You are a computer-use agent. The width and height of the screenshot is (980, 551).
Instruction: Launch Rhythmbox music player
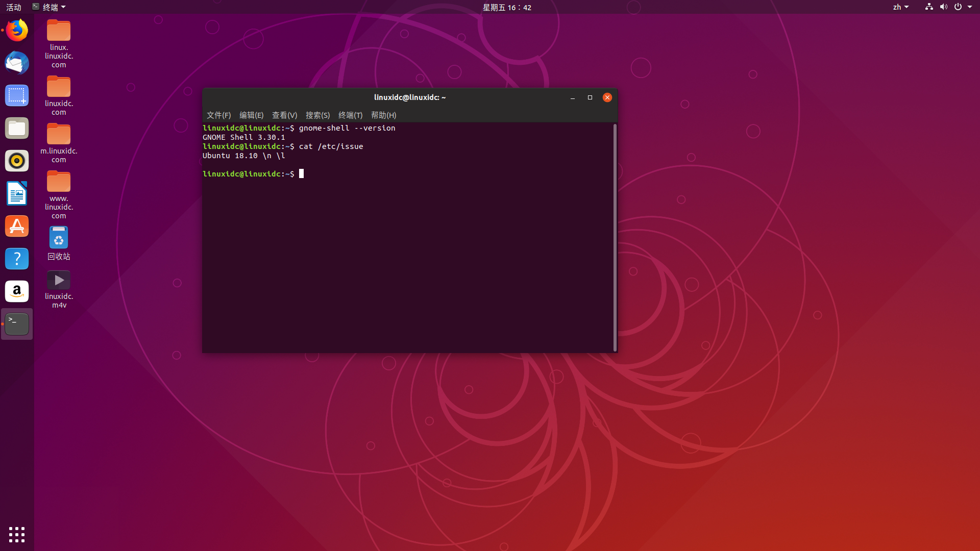click(17, 161)
